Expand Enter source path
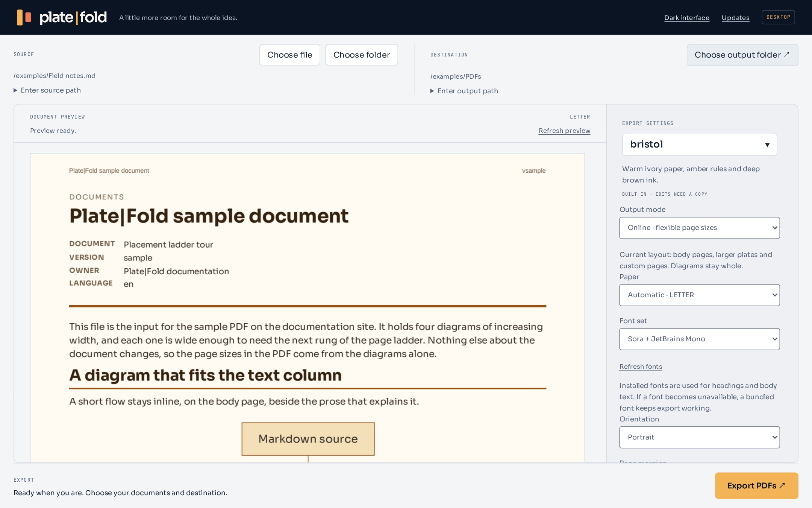The width and height of the screenshot is (812, 508). point(47,90)
